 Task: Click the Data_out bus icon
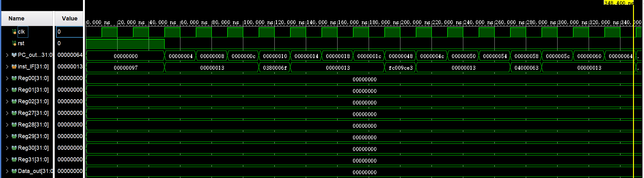pyautogui.click(x=14, y=171)
